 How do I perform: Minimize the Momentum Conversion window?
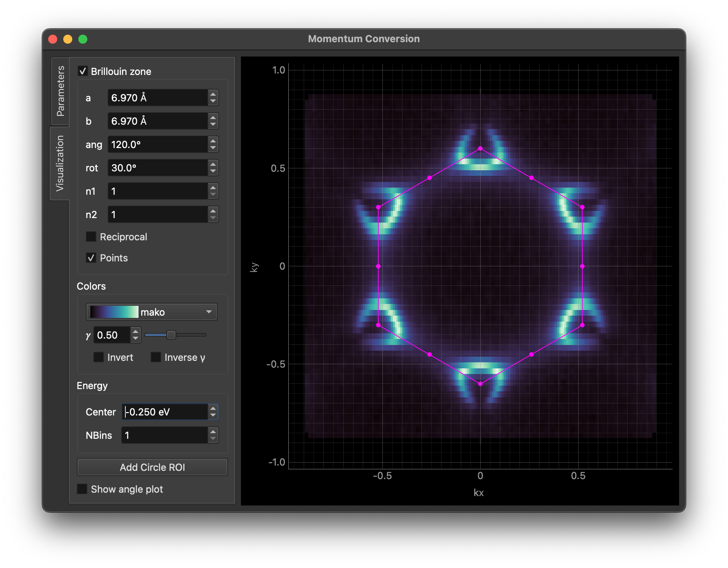point(68,39)
